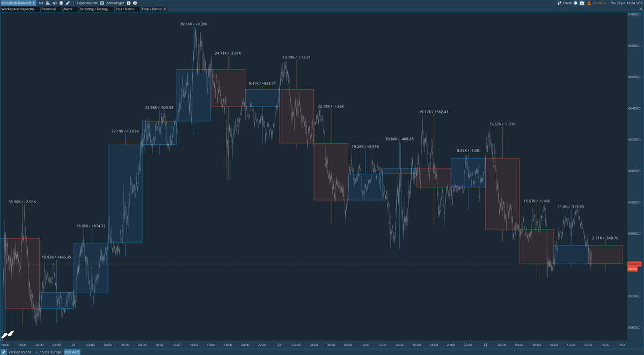Image resolution: width=644 pixels, height=355 pixels.
Task: Click the 9.41K / +643.77 label
Action: [x=262, y=83]
